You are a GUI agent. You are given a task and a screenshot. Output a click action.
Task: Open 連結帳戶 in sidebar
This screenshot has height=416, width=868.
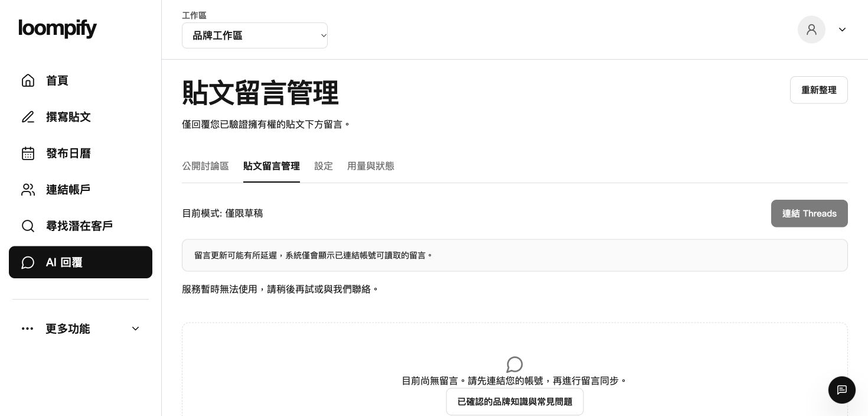[80, 190]
